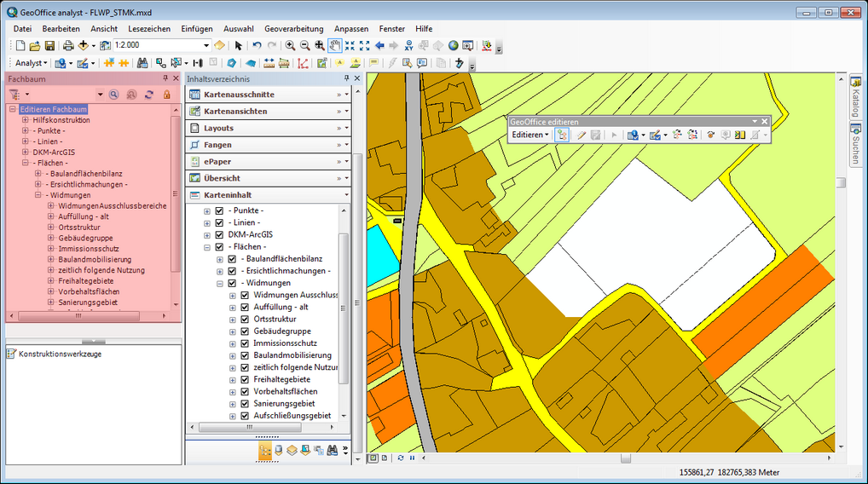Open the Lesezeichen menu
This screenshot has height=484, width=868.
coord(149,28)
